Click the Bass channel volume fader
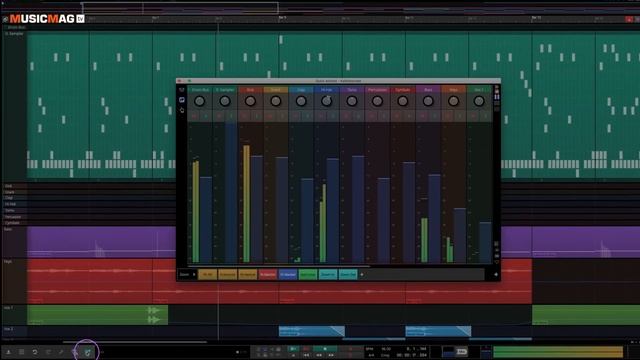Viewport: 640px width, 360px height. point(434,218)
